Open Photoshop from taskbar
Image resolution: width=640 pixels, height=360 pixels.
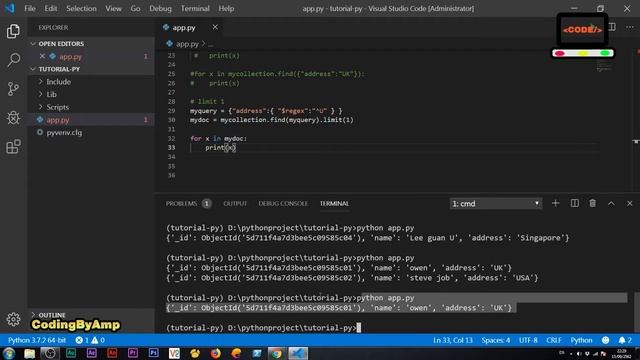153,353
